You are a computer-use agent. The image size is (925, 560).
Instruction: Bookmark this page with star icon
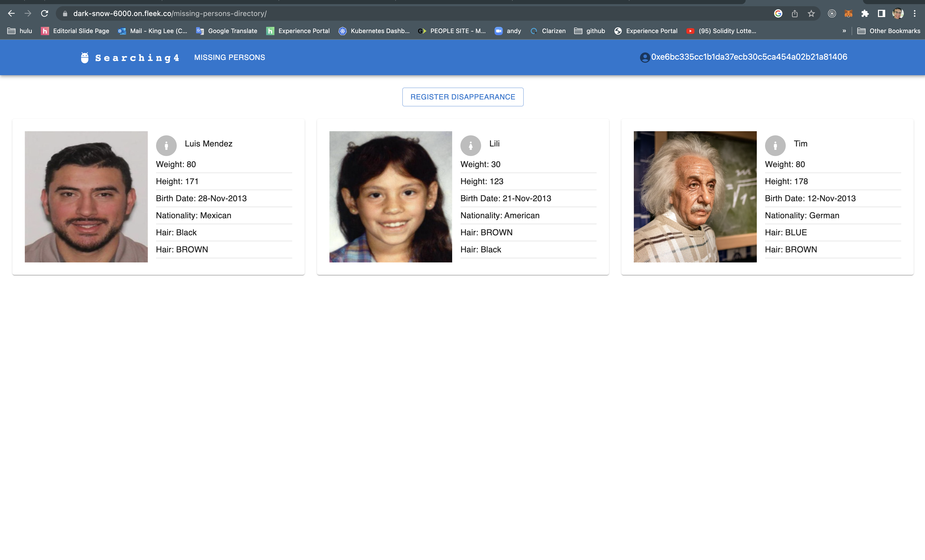pyautogui.click(x=811, y=13)
